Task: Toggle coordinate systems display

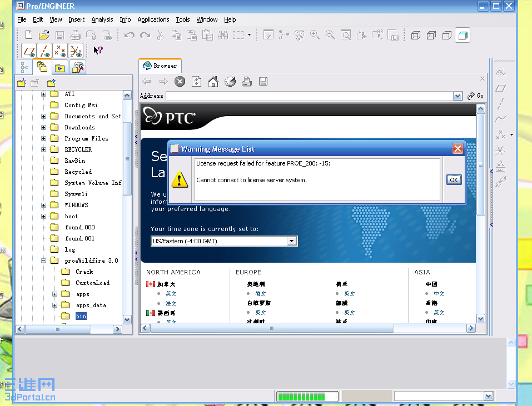Action: point(76,51)
